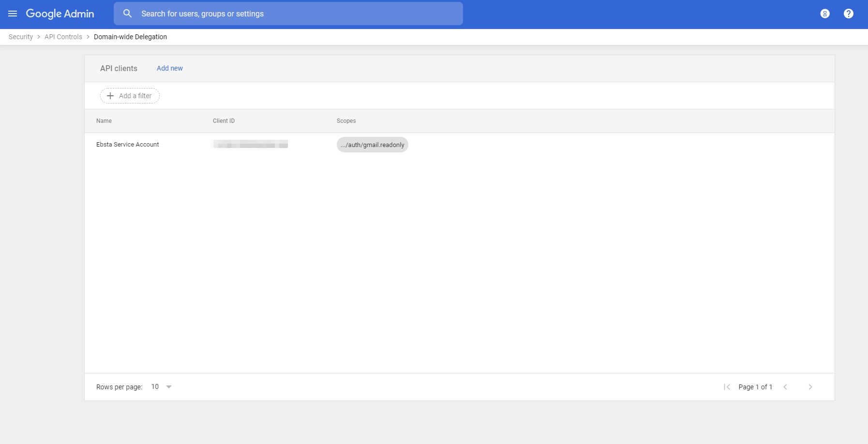Open the tasks hourglass icon in header
The width and height of the screenshot is (868, 444).
click(825, 14)
